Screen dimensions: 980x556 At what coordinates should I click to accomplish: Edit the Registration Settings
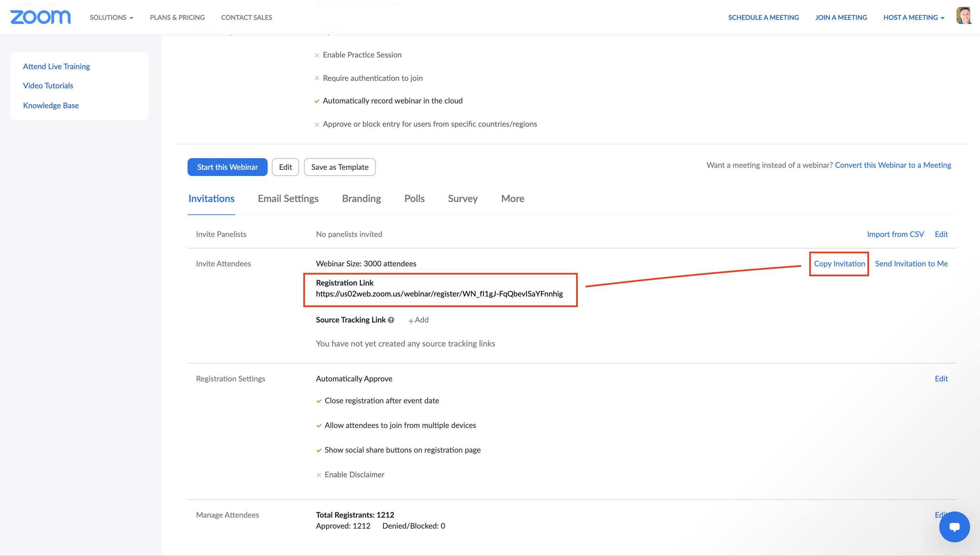[x=941, y=378]
